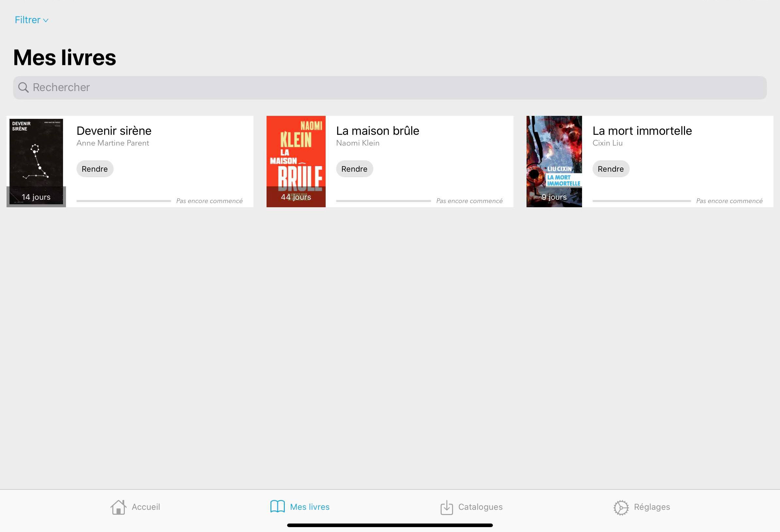780x532 pixels.
Task: Open the Filtrer filter menu
Action: [28, 20]
